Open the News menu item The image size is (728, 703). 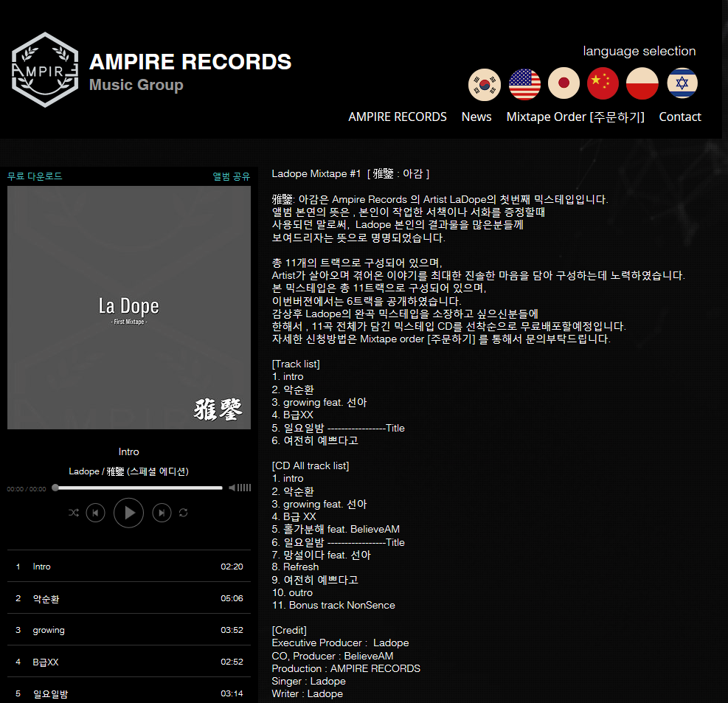tap(476, 117)
